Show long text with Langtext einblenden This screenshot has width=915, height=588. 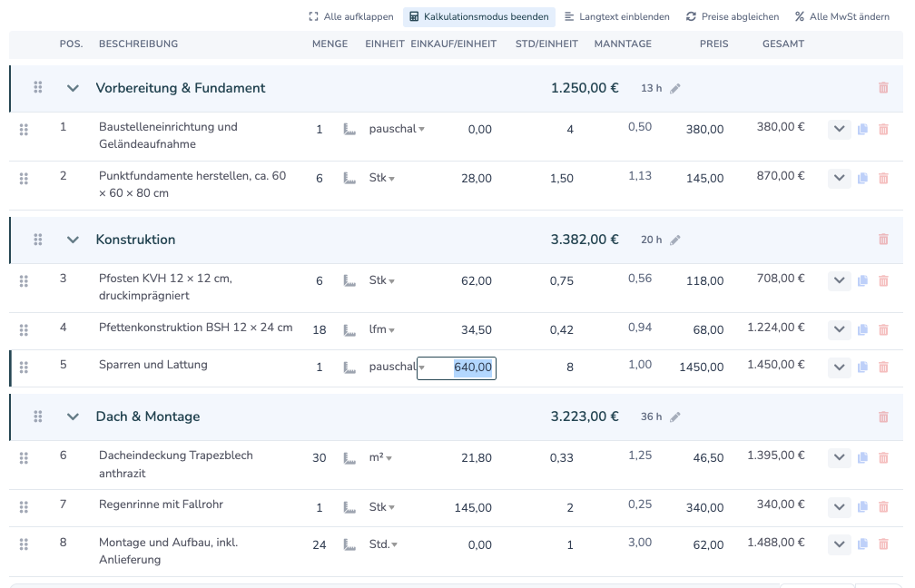point(617,17)
